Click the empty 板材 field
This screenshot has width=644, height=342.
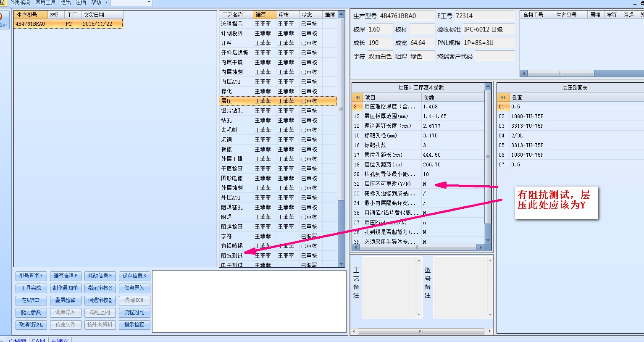coord(422,29)
